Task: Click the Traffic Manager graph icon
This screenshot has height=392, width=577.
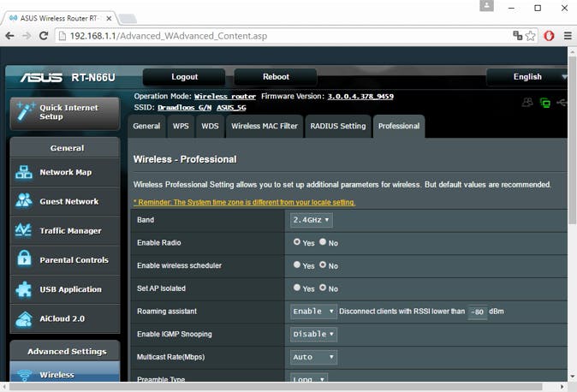Action: click(x=24, y=230)
